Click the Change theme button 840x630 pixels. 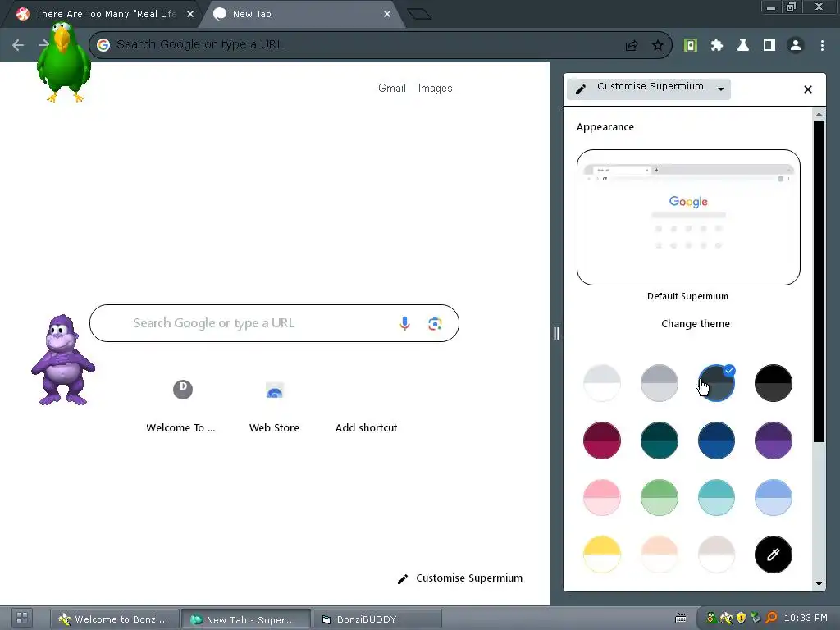pos(696,323)
